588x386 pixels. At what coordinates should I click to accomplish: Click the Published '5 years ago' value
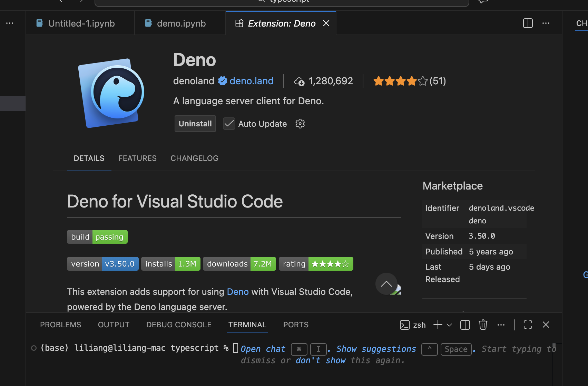tap(491, 252)
